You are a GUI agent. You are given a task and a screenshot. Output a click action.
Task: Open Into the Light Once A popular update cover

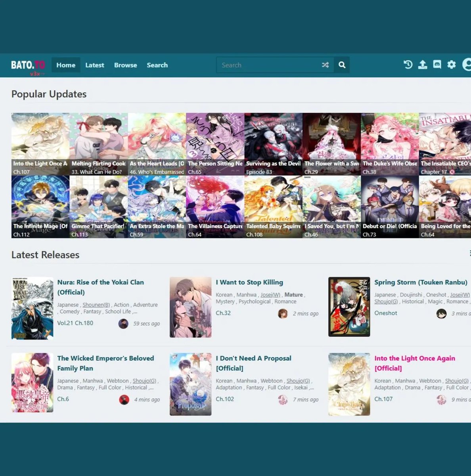click(x=40, y=144)
